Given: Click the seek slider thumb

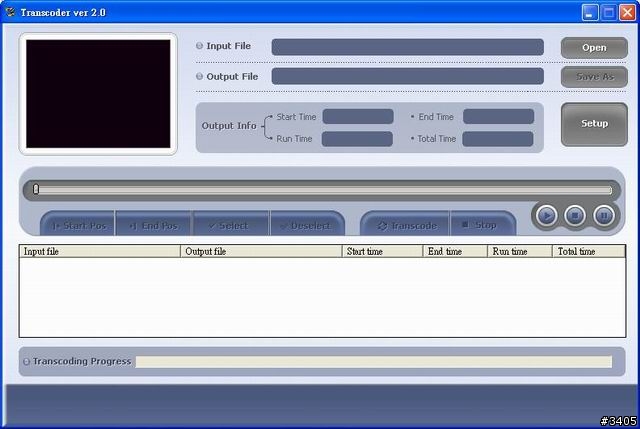Looking at the screenshot, I should tap(36, 189).
